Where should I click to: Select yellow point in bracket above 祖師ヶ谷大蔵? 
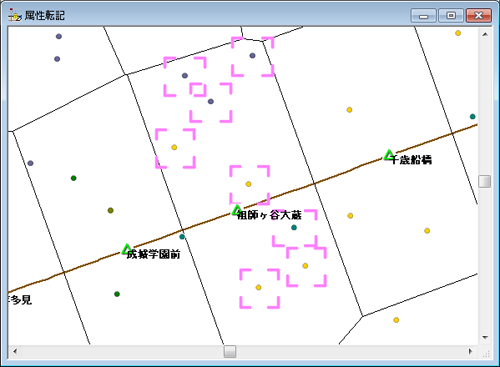(x=248, y=184)
